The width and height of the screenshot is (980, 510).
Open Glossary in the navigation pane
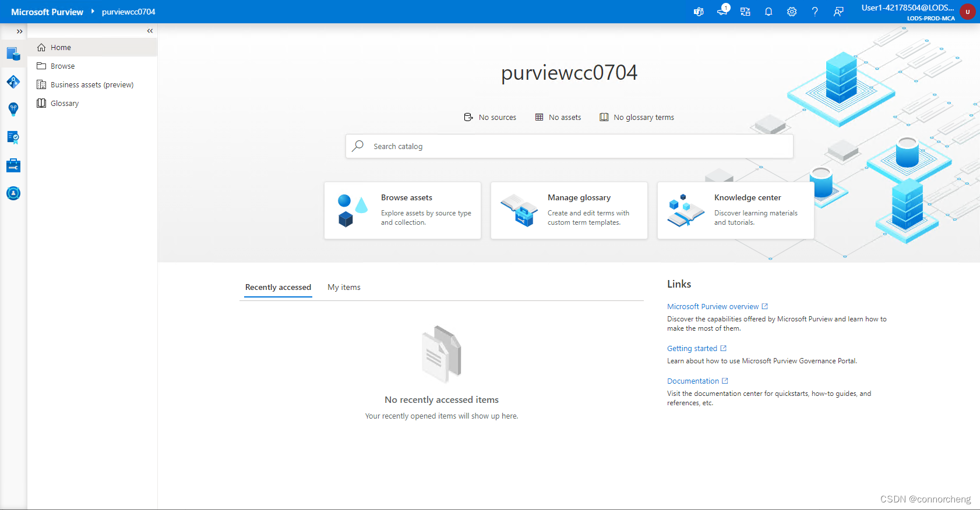pos(93,103)
